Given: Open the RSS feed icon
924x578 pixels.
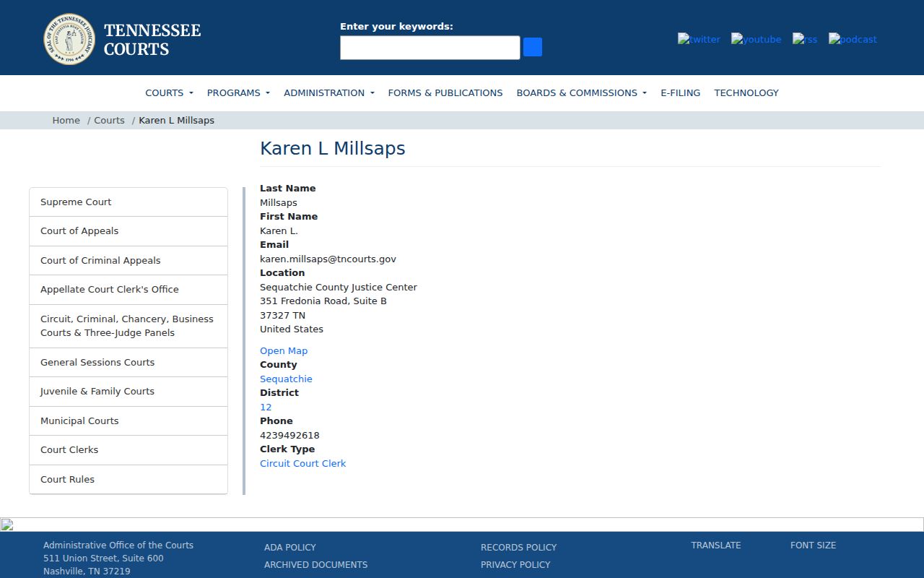Looking at the screenshot, I should pos(805,39).
